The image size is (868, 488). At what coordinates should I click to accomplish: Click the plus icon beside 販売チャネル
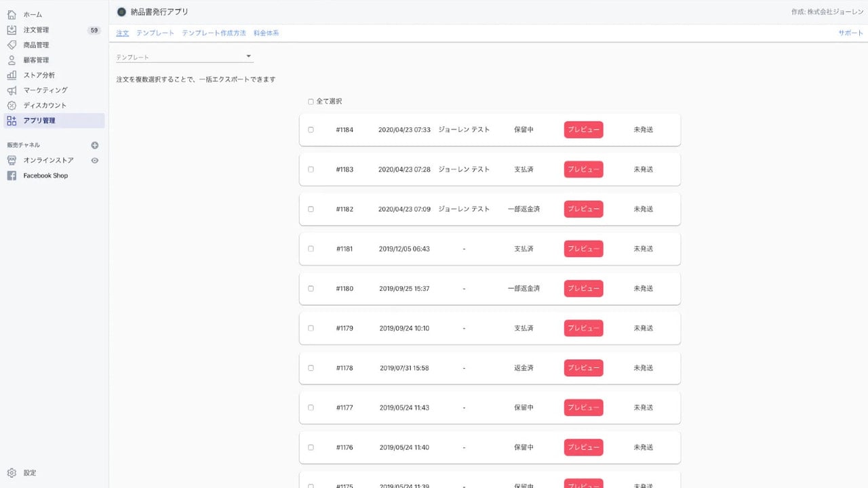(95, 145)
